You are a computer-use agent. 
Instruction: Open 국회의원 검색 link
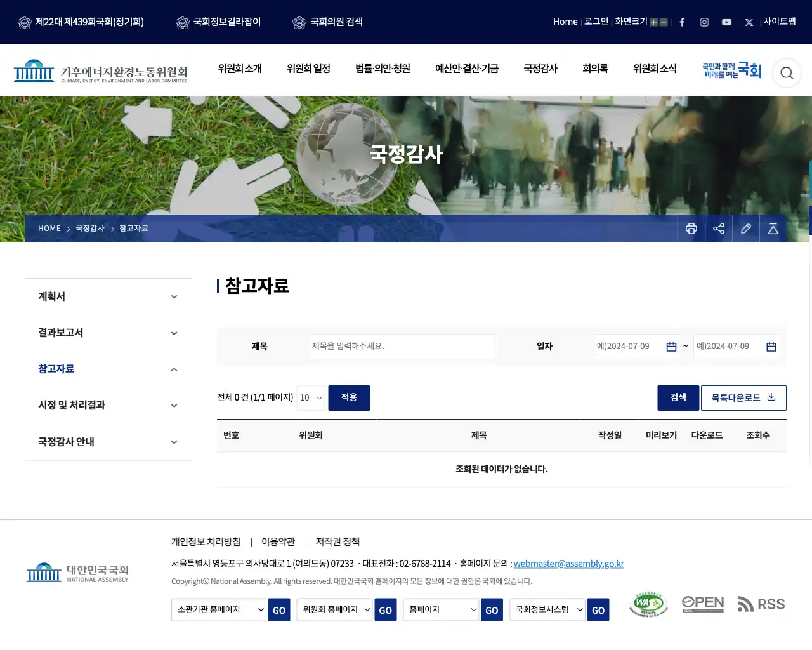pos(327,22)
